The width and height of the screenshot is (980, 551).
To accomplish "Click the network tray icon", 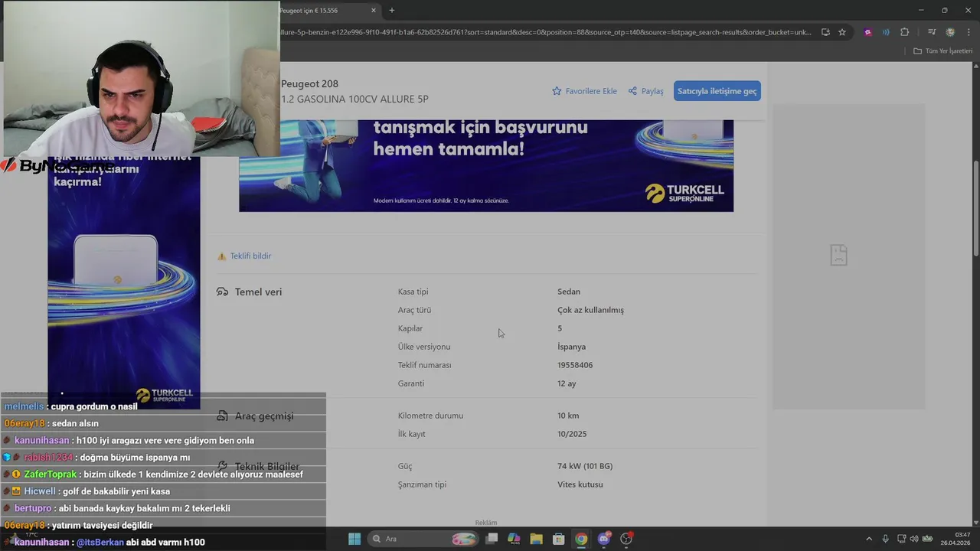I will (x=901, y=539).
